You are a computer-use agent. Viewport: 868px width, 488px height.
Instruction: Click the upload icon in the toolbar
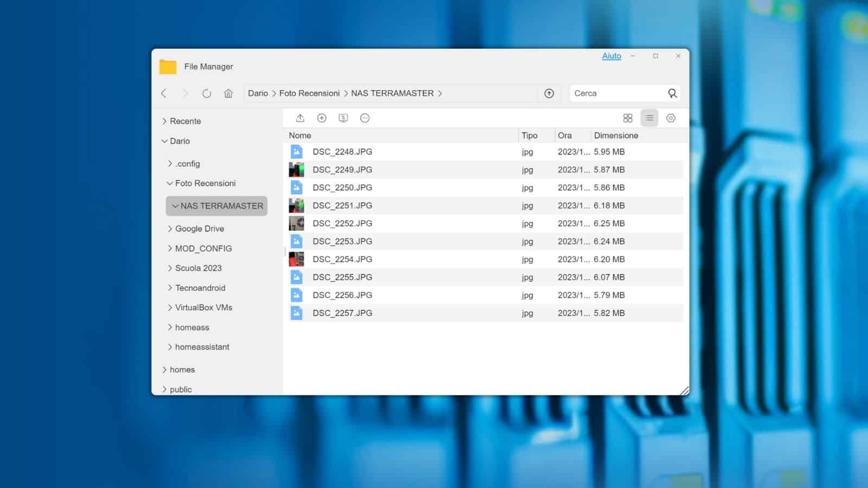click(300, 118)
